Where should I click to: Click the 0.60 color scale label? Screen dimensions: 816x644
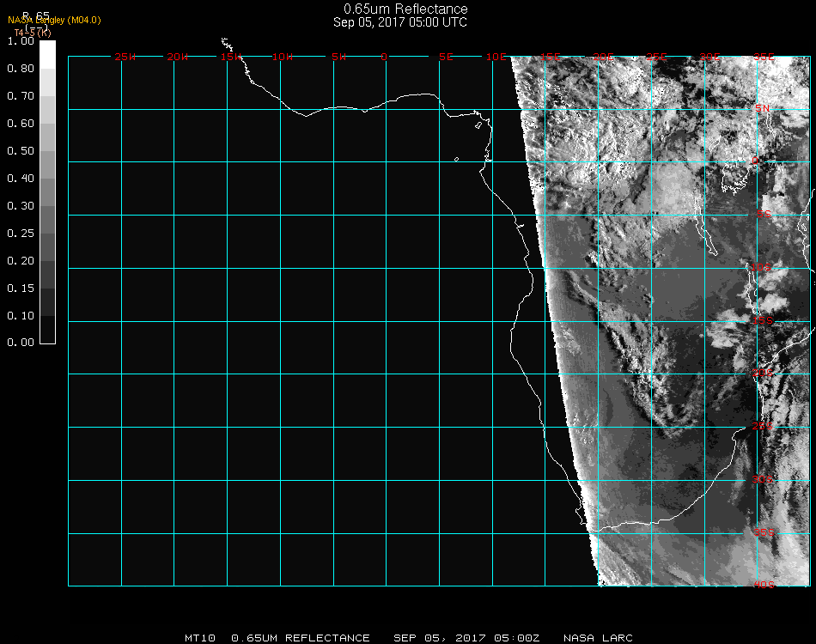coord(21,124)
